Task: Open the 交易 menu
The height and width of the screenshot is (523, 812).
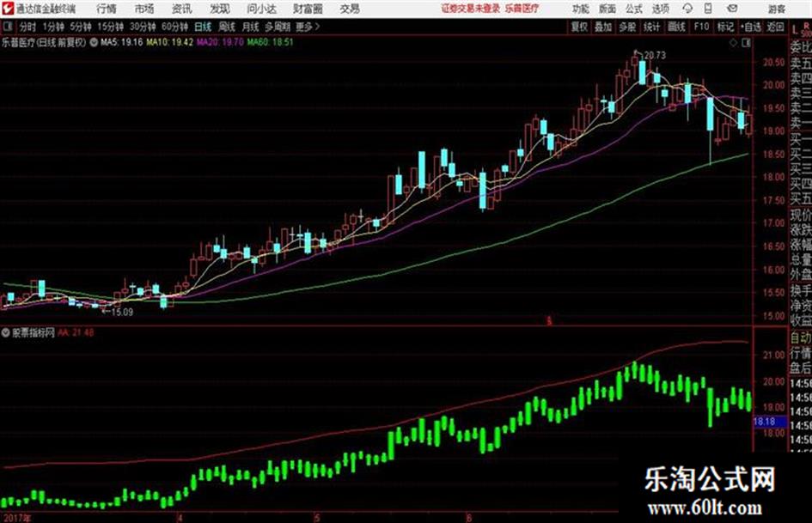Action: tap(350, 9)
